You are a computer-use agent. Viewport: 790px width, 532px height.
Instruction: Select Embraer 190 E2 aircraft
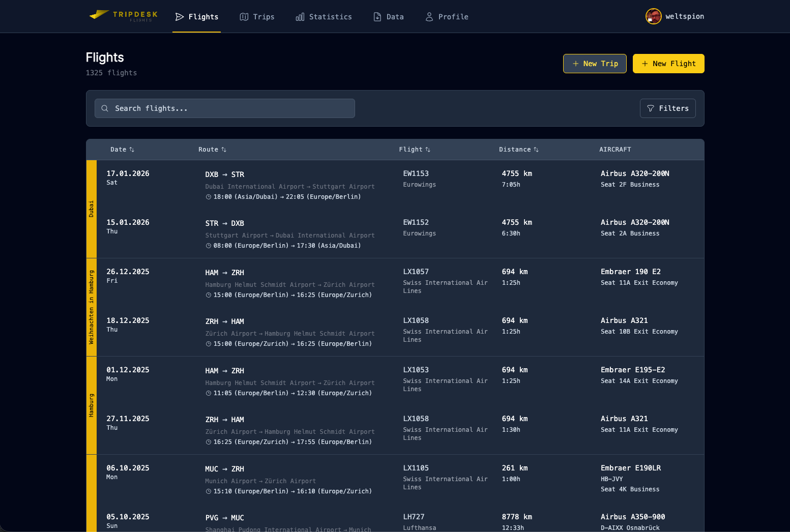coord(631,272)
